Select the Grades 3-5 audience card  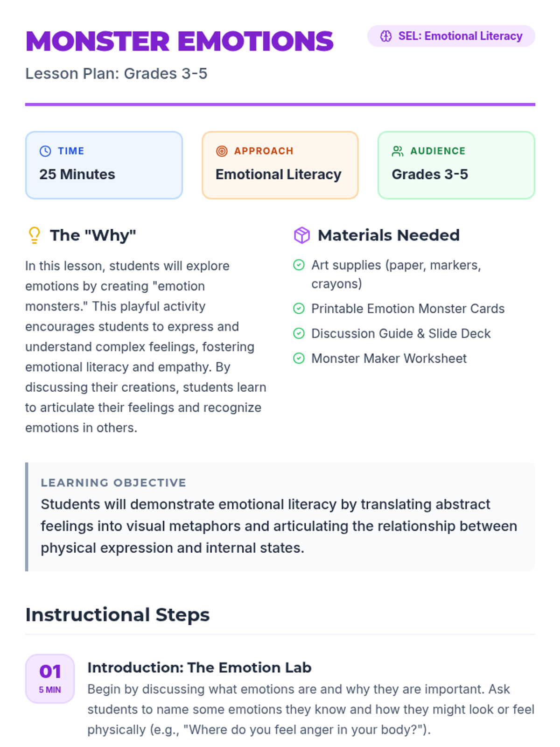click(x=456, y=165)
